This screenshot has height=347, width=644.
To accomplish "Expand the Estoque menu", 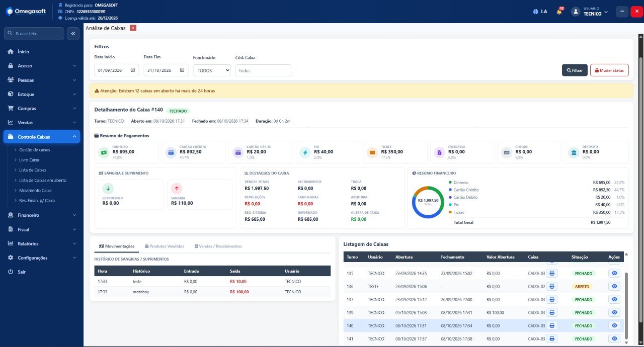I will click(x=42, y=94).
